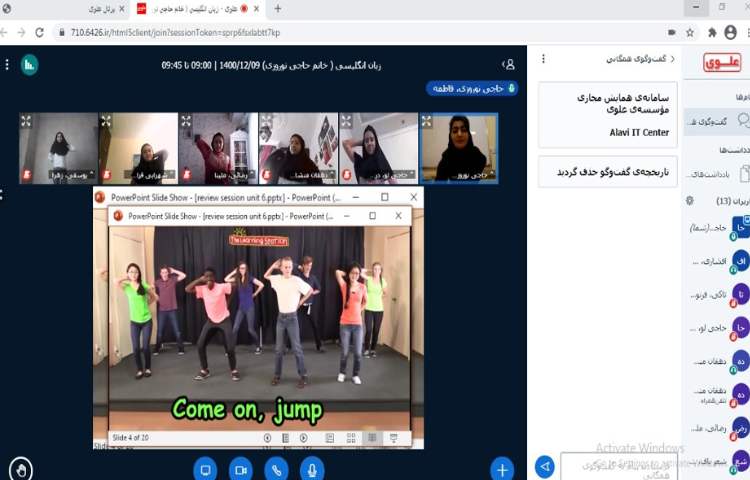Expand سهرابی webcam to fullscreen
This screenshot has width=750, height=480.
106,121
